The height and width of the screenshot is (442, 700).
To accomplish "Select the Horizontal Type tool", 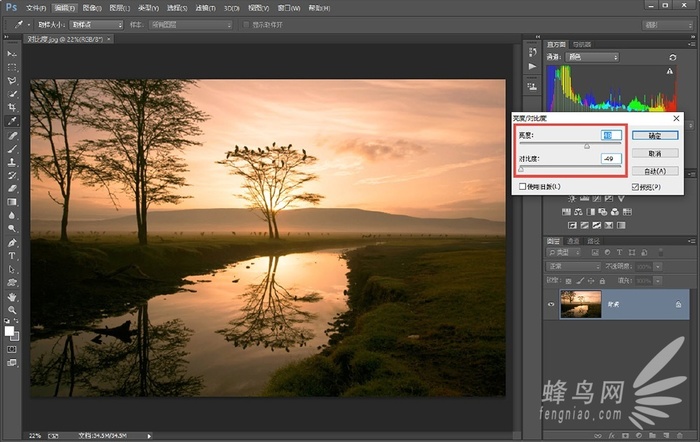I will [x=12, y=256].
